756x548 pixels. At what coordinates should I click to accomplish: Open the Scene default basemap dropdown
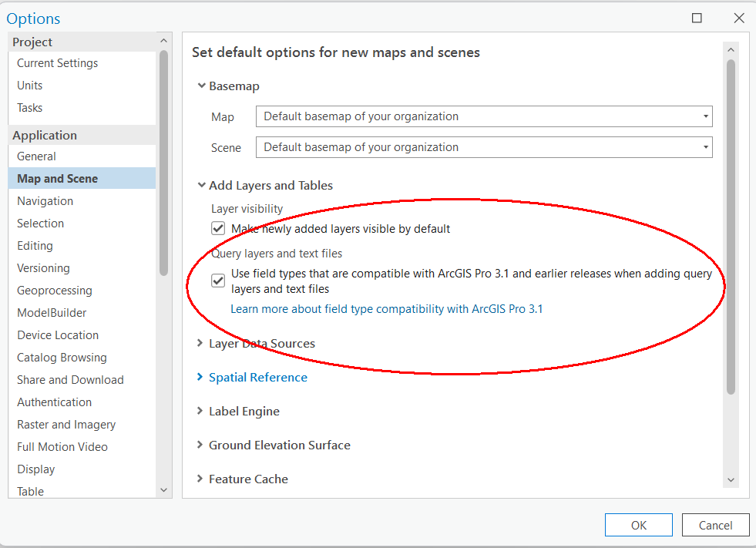706,146
